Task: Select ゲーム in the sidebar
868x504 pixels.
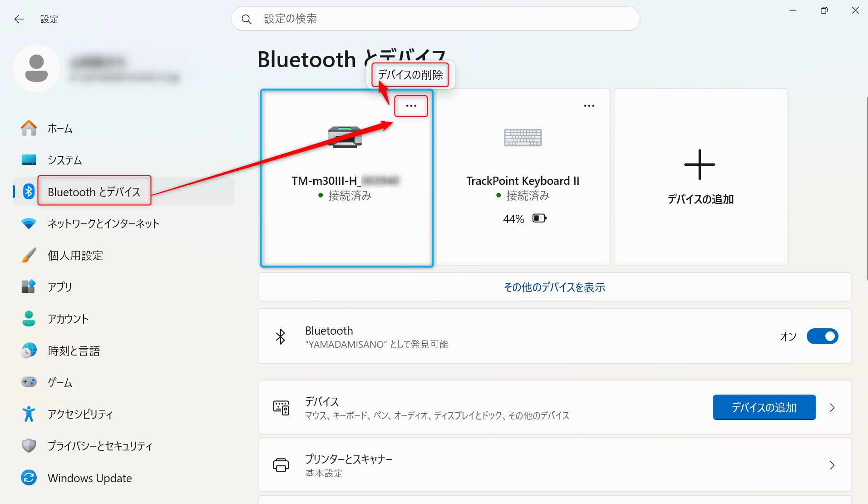Action: click(x=123, y=383)
